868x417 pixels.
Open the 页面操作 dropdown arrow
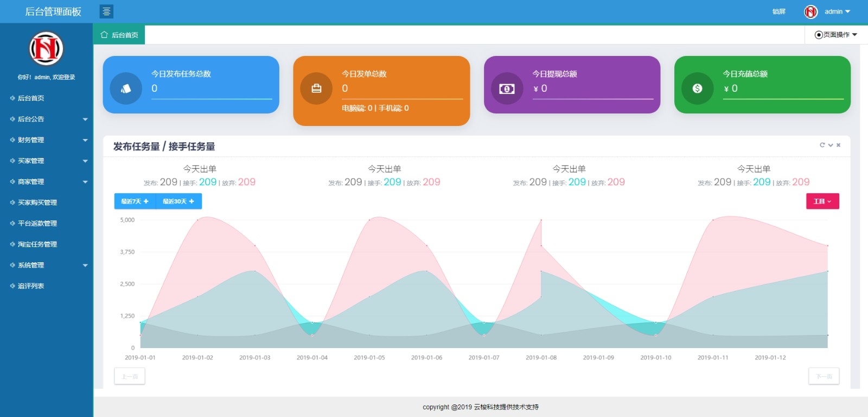tap(855, 35)
